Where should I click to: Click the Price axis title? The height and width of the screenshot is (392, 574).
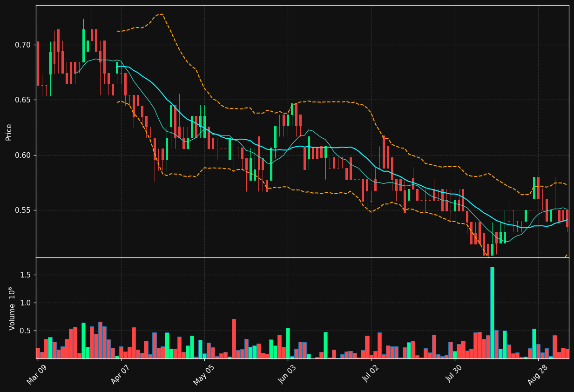coord(8,132)
